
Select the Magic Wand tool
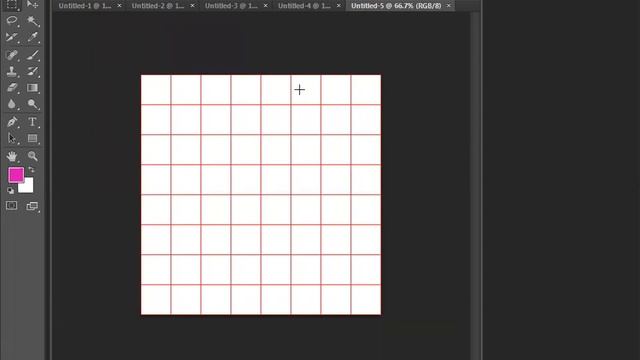click(32, 21)
